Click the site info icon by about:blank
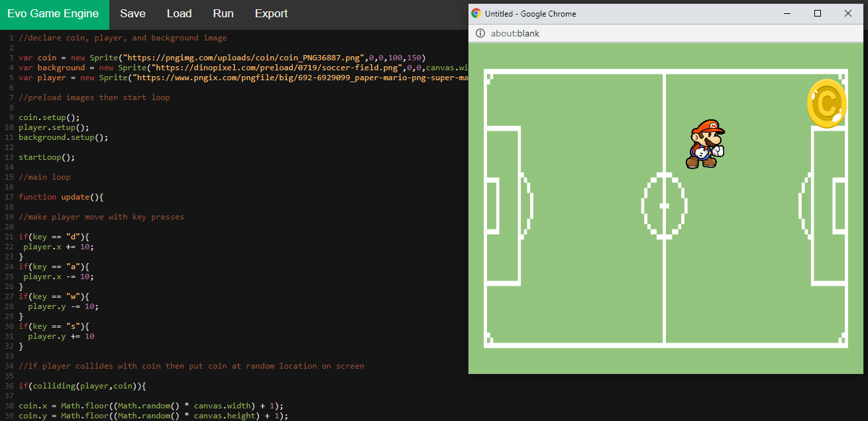The image size is (868, 421). (x=480, y=33)
